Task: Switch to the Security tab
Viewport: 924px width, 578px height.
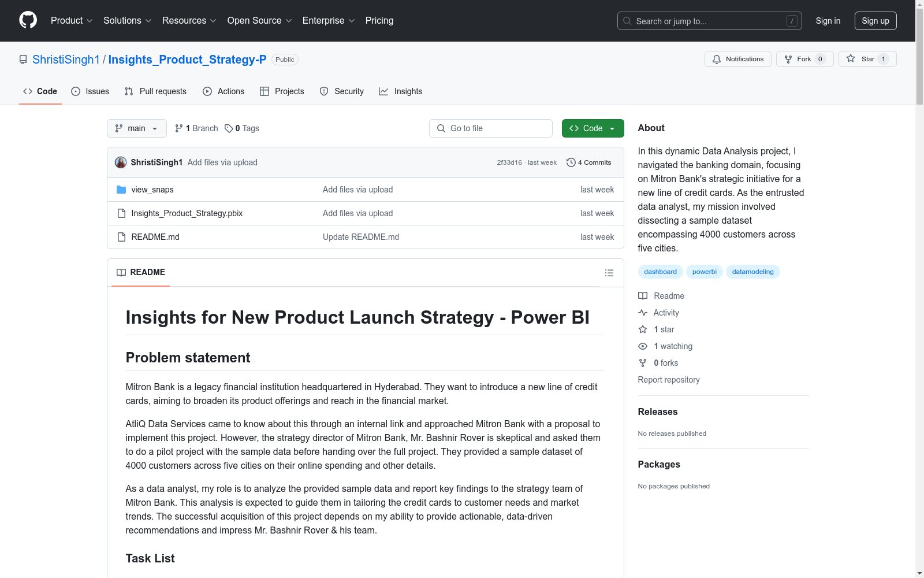Action: click(342, 91)
